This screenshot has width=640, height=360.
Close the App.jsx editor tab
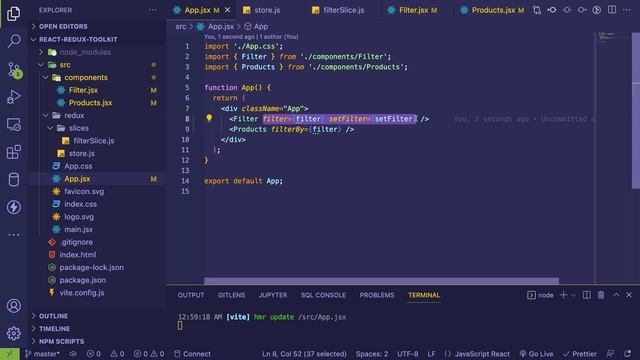pyautogui.click(x=228, y=10)
